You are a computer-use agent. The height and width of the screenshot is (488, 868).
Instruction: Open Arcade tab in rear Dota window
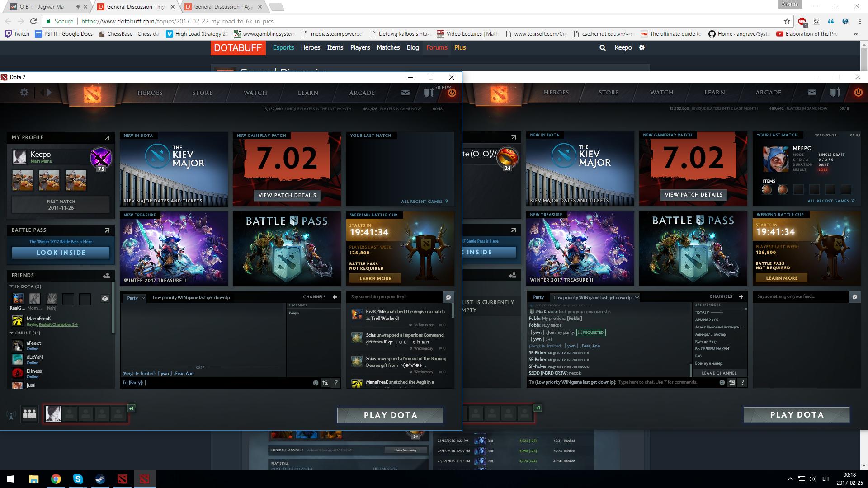coord(769,92)
